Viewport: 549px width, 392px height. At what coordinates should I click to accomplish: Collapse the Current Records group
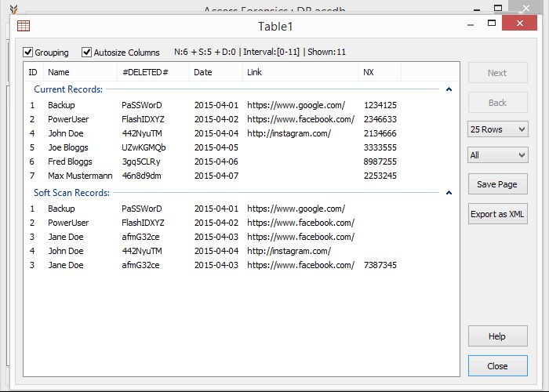coord(449,89)
